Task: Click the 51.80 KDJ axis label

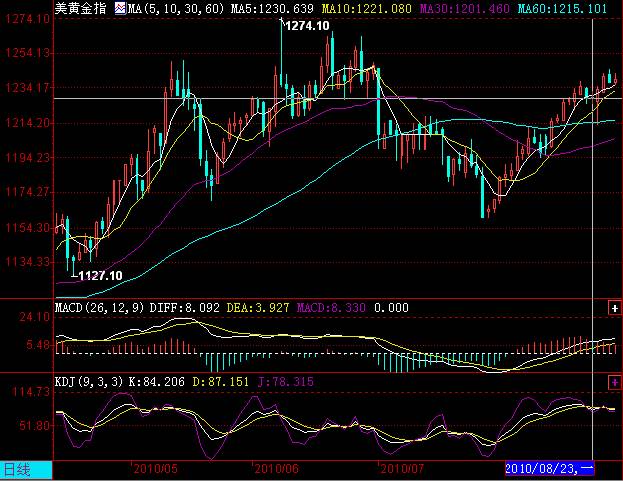Action: (35, 426)
